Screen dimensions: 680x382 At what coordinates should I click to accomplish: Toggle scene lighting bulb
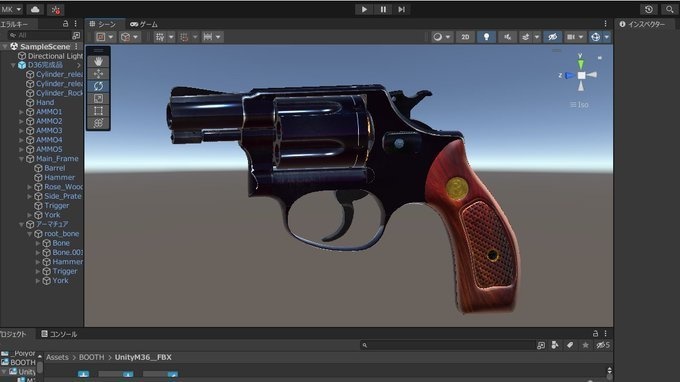[x=486, y=37]
